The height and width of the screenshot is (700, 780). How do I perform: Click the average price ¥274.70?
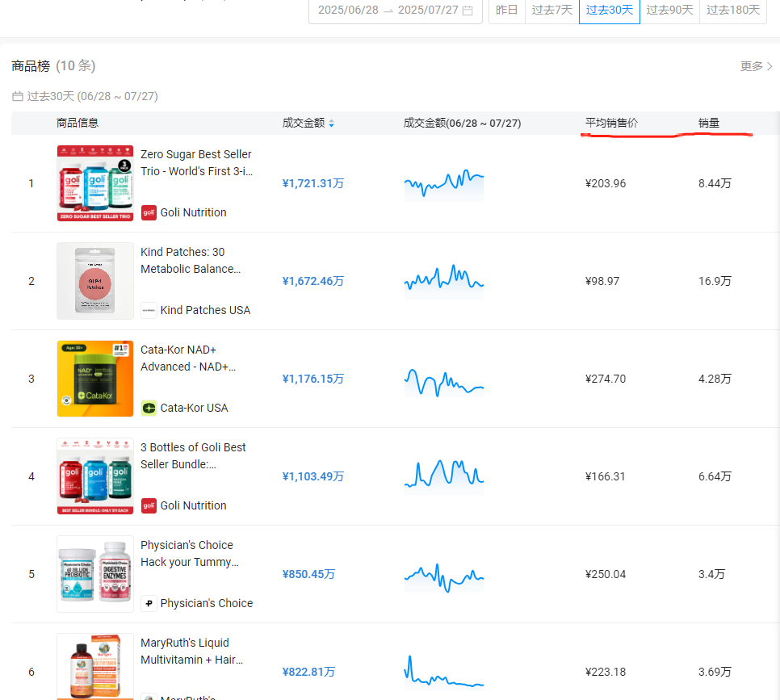click(606, 379)
